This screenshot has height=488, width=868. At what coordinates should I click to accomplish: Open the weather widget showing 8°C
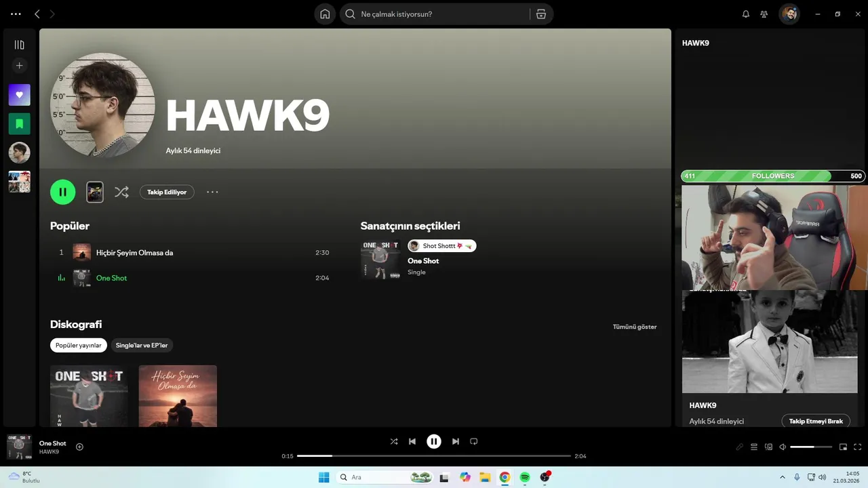point(24,477)
